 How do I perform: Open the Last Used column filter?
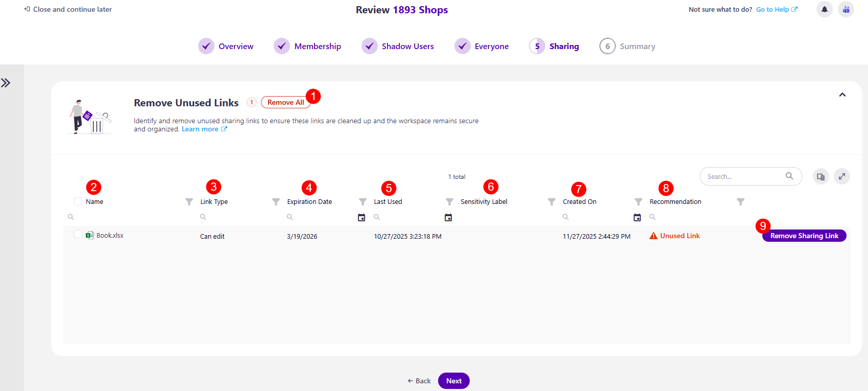tap(449, 202)
